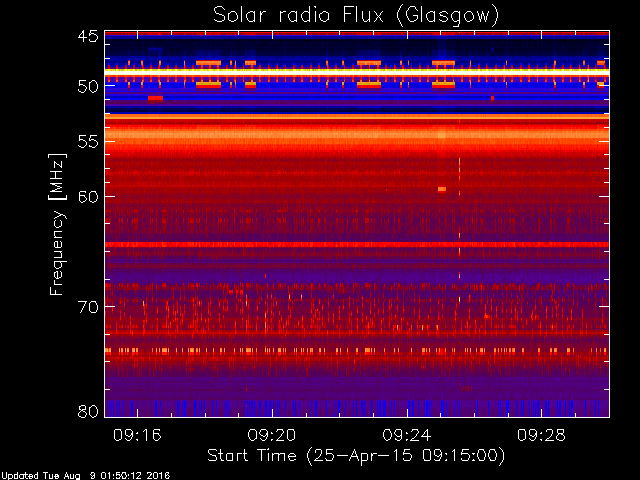Click the '55' frequency tick label

pos(88,142)
